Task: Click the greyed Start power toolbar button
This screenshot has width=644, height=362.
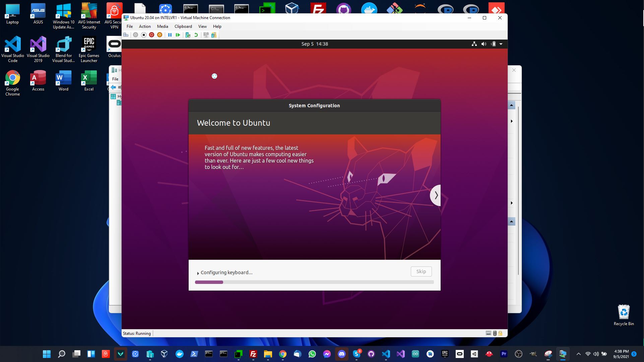Action: coord(135,35)
